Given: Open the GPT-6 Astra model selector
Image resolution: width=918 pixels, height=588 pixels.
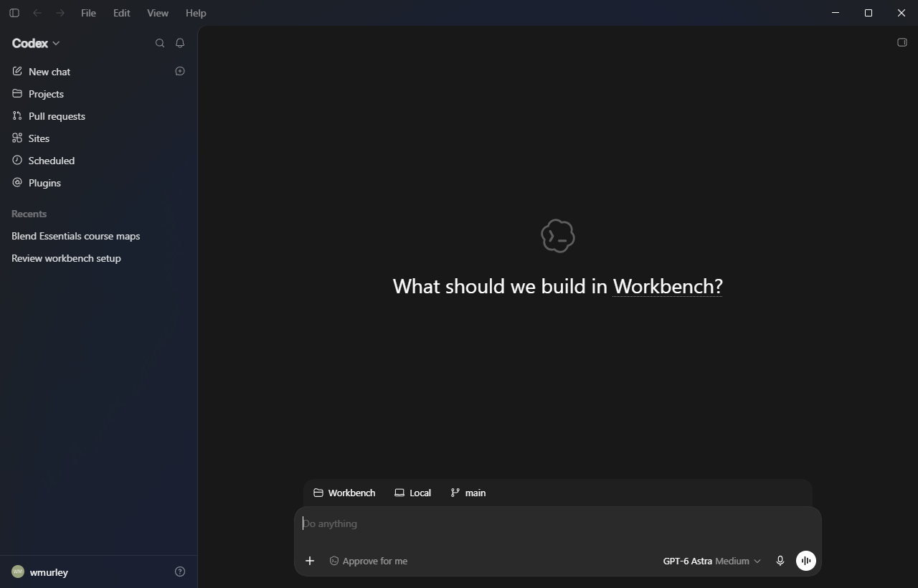Looking at the screenshot, I should [711, 561].
